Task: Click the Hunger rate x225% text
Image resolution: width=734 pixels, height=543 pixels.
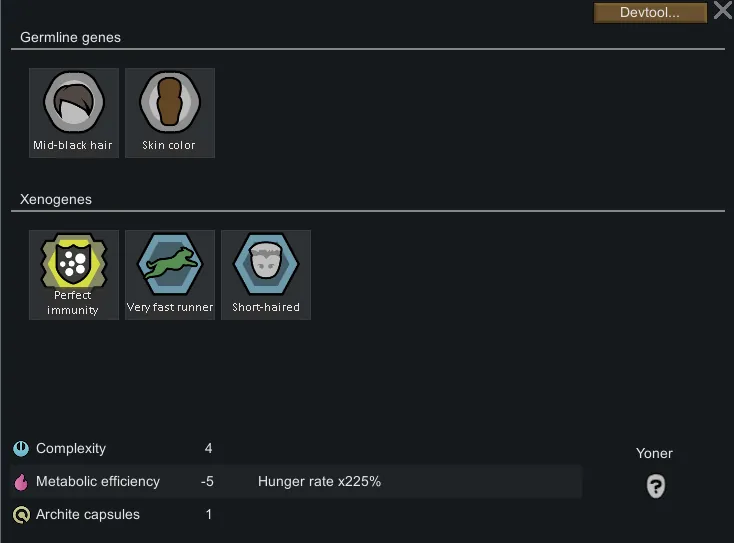Action: pos(319,482)
